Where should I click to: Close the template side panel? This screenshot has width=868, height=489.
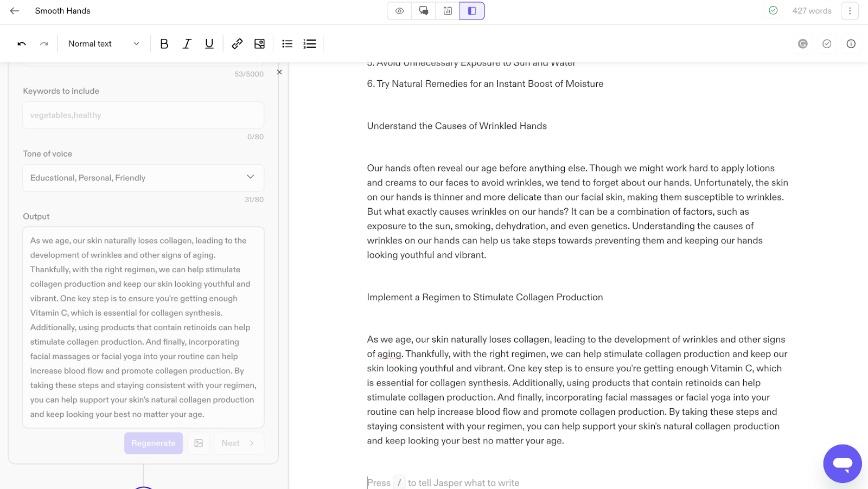coord(279,72)
